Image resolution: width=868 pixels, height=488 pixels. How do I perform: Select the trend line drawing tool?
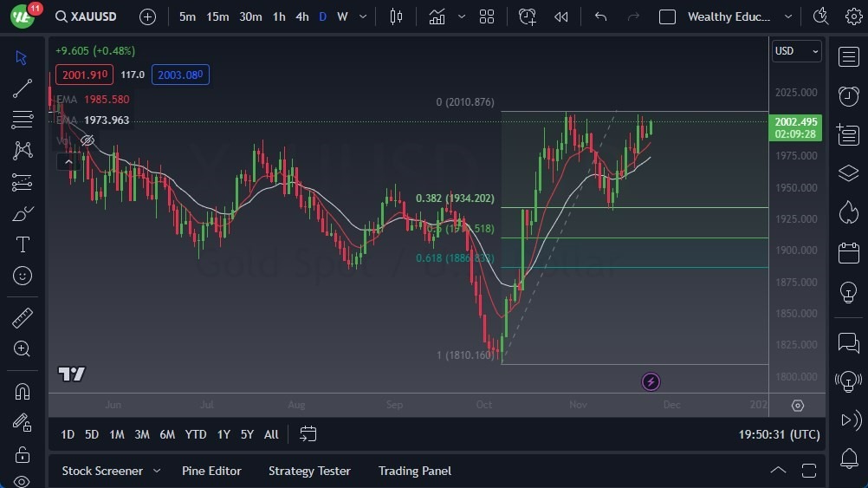coord(23,88)
